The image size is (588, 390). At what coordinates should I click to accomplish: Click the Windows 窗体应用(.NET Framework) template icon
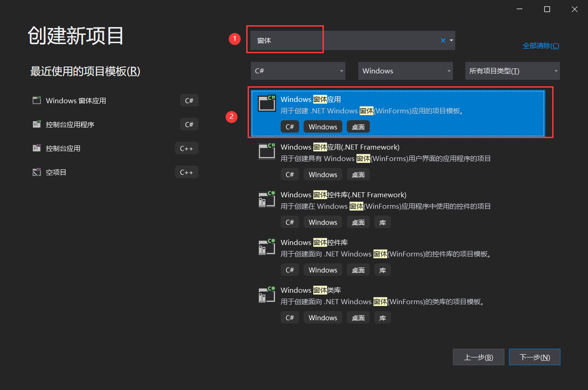[266, 151]
